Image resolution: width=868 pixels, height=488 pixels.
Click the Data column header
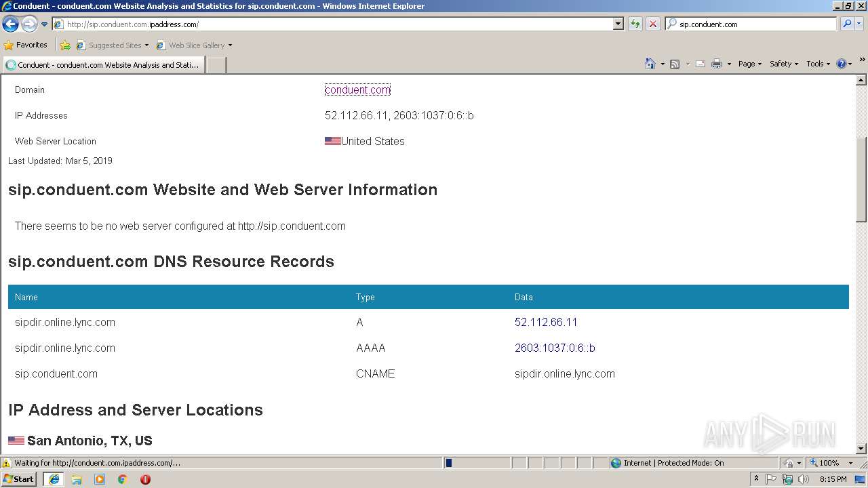pos(524,297)
